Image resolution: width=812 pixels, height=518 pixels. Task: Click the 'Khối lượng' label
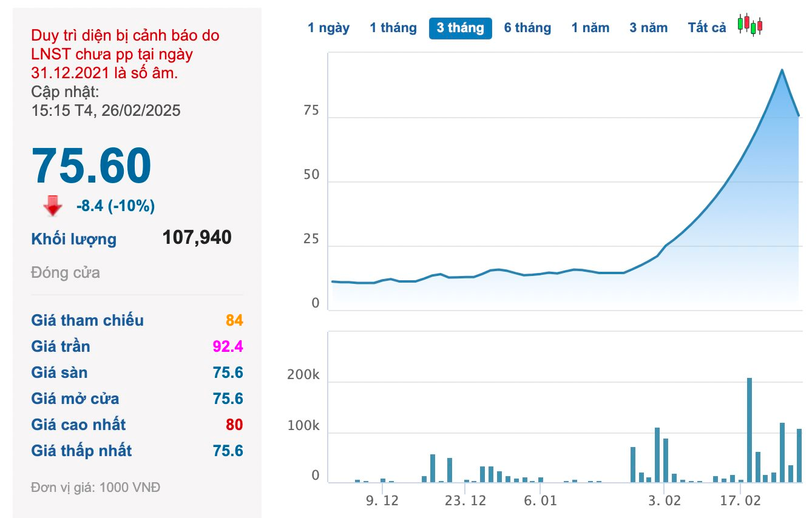pos(73,239)
